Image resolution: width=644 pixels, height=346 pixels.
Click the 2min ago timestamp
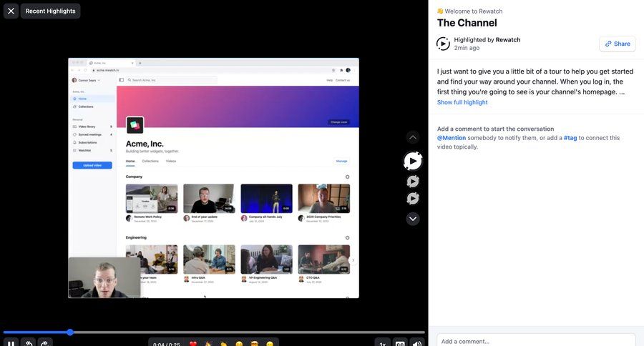point(467,48)
